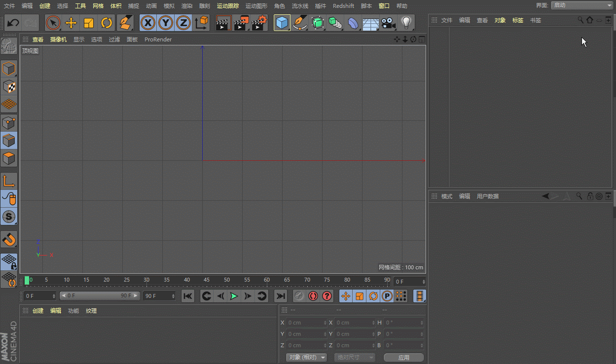The image size is (616, 364).
Task: Open the 运动图形 menu
Action: (256, 6)
